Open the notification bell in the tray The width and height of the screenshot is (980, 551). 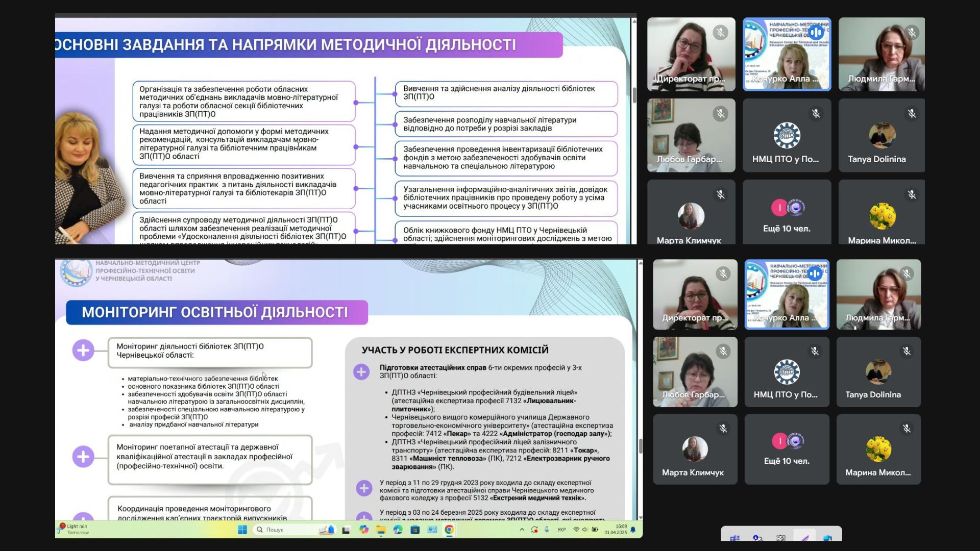(633, 530)
